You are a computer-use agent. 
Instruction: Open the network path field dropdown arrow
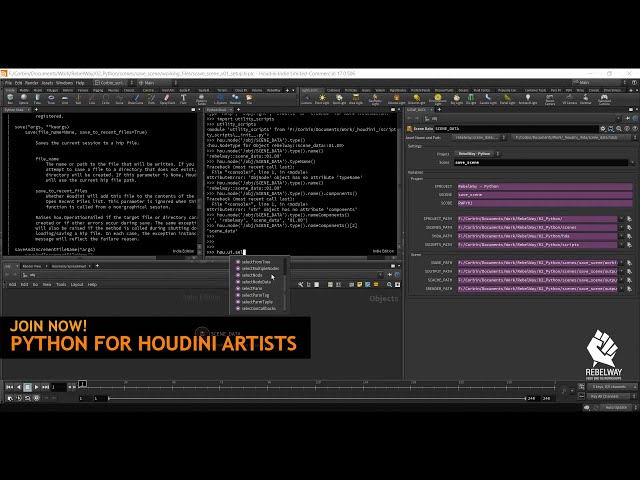point(380,275)
